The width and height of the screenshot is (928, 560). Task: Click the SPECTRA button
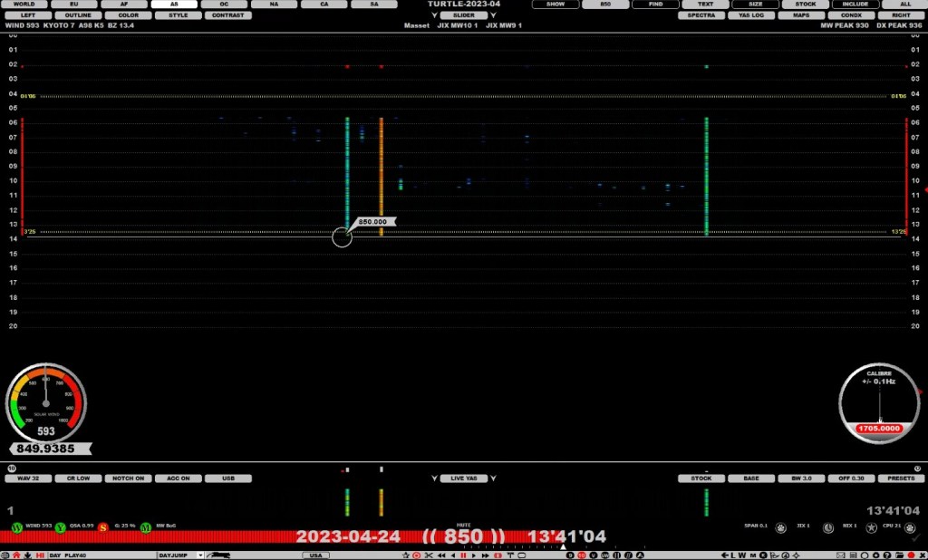pos(701,14)
